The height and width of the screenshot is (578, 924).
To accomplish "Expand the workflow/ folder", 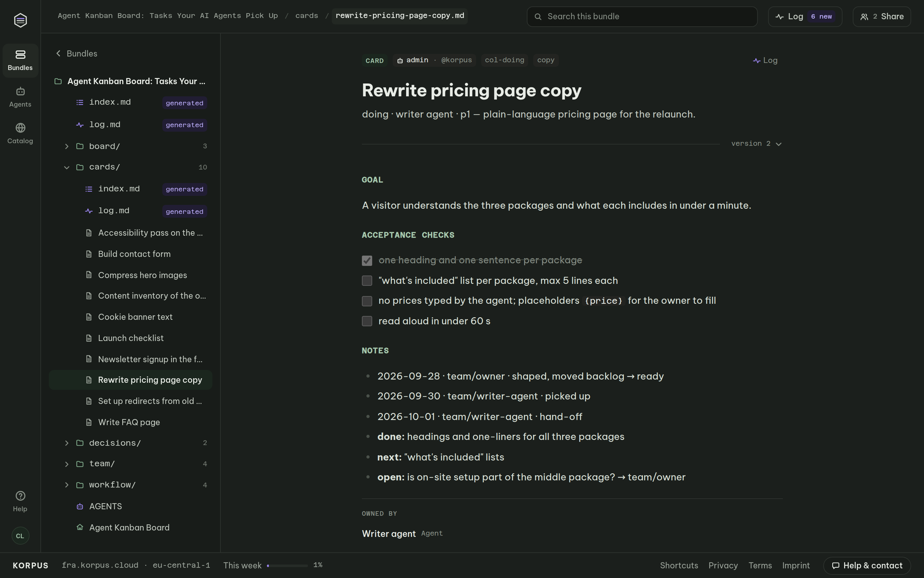I will coord(67,485).
